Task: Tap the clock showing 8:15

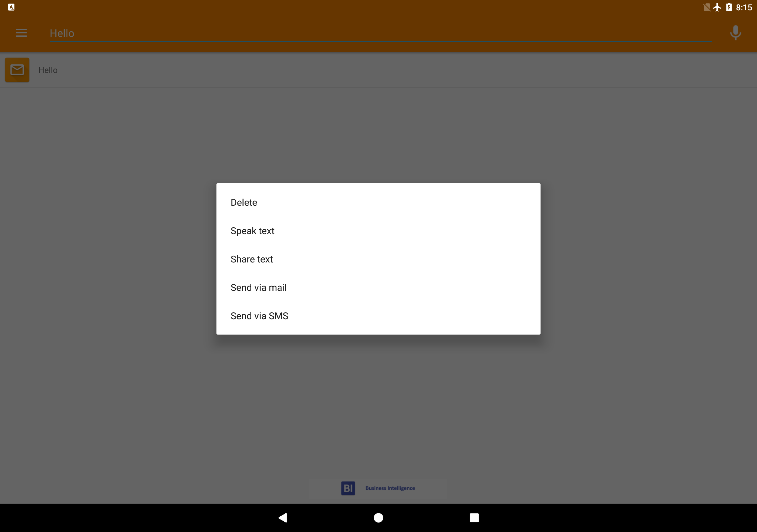Action: click(x=744, y=8)
